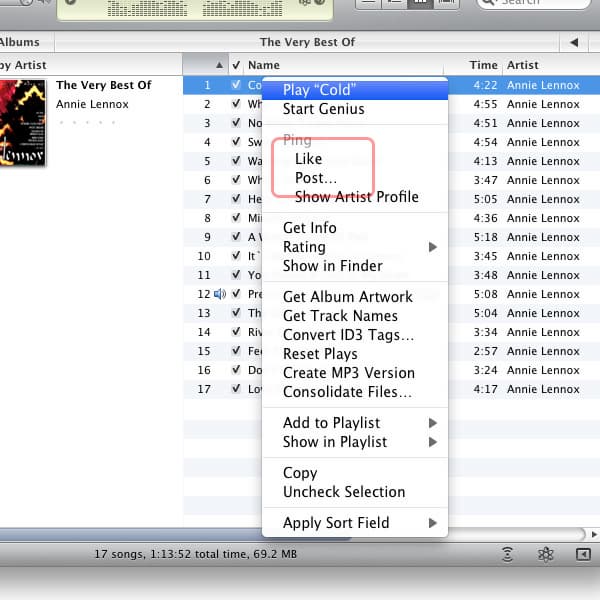This screenshot has width=600, height=600.
Task: Click the AirPlay speakers icon
Action: (507, 554)
